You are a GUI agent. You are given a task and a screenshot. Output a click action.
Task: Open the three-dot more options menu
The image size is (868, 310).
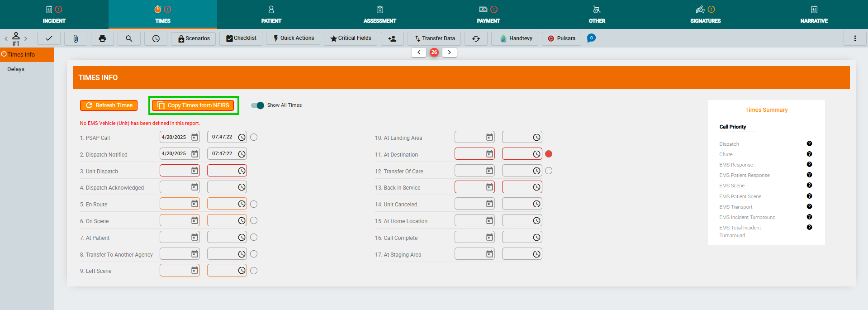(x=854, y=39)
